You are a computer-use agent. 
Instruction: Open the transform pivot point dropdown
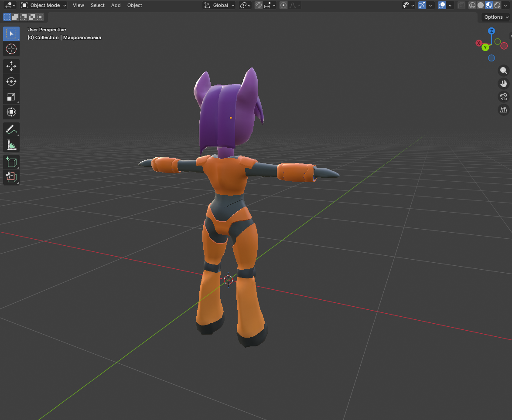coord(245,5)
